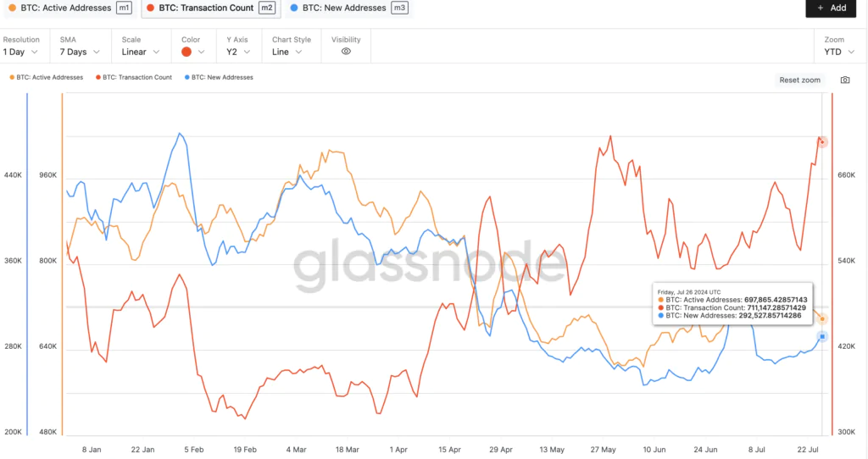Image resolution: width=868 pixels, height=459 pixels.
Task: Toggle BTC: New Addresses legend entry
Action: tap(218, 77)
